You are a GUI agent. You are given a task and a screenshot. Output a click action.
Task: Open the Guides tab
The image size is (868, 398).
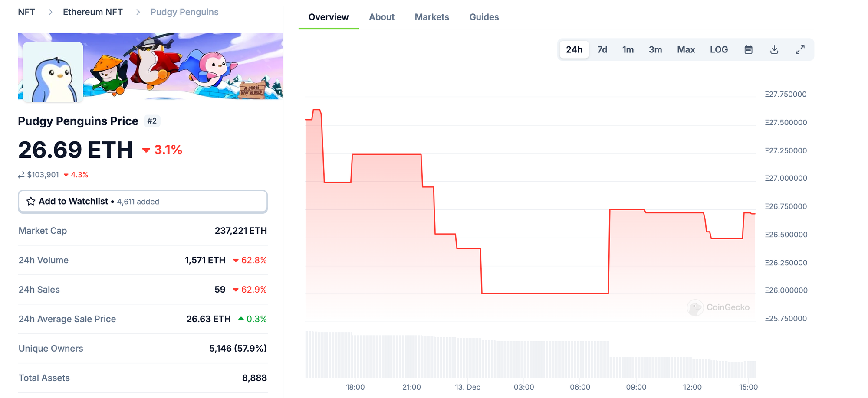coord(484,17)
